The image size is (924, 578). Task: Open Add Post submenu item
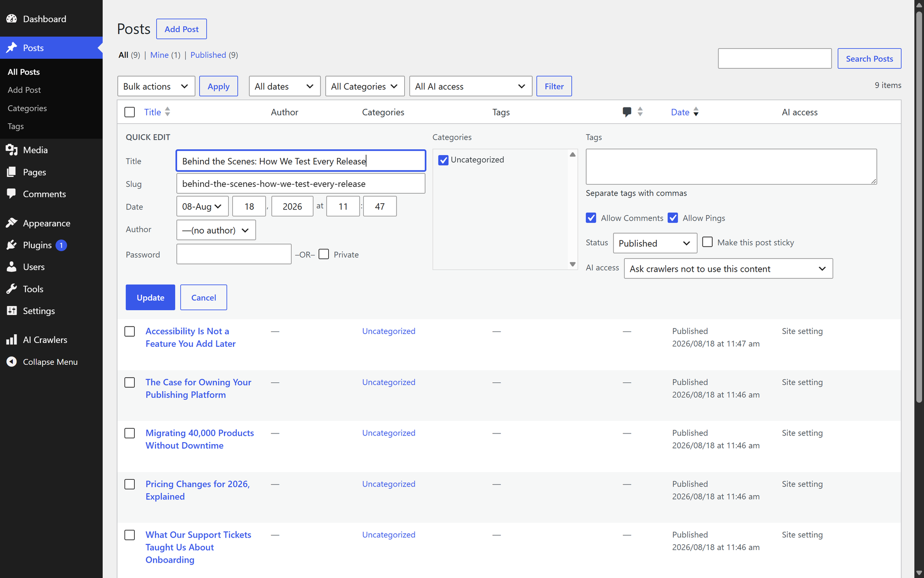[24, 90]
